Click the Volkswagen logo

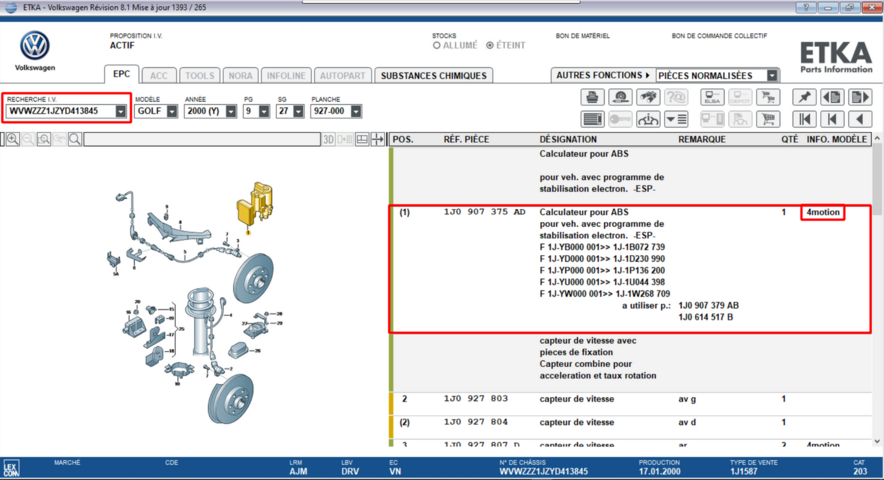pos(35,46)
